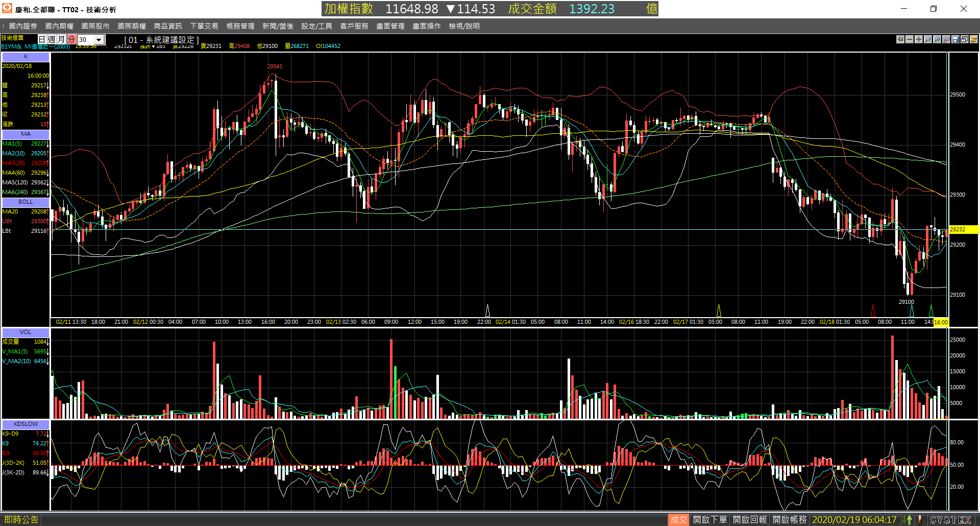Image resolution: width=980 pixels, height=526 pixels.
Task: Click the minus (shrink) chart toolbar icon
Action: [x=910, y=39]
